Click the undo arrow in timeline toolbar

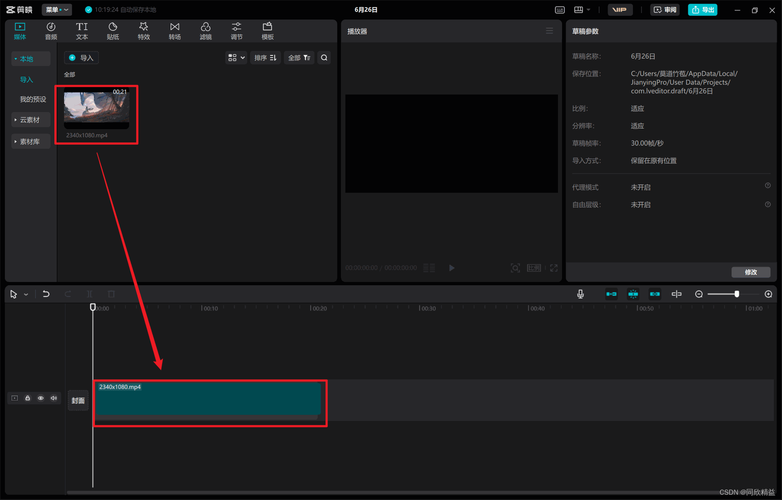point(46,294)
